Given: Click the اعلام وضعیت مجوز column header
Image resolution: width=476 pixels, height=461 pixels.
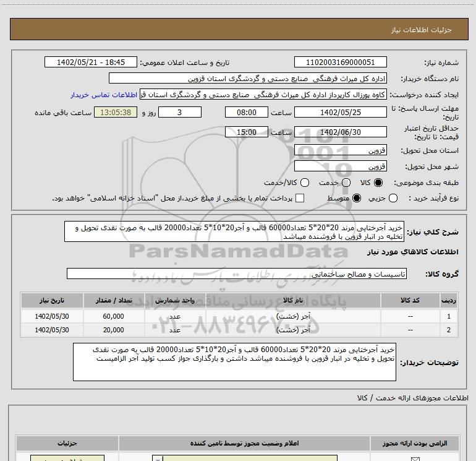Looking at the screenshot, I should pos(244,444).
